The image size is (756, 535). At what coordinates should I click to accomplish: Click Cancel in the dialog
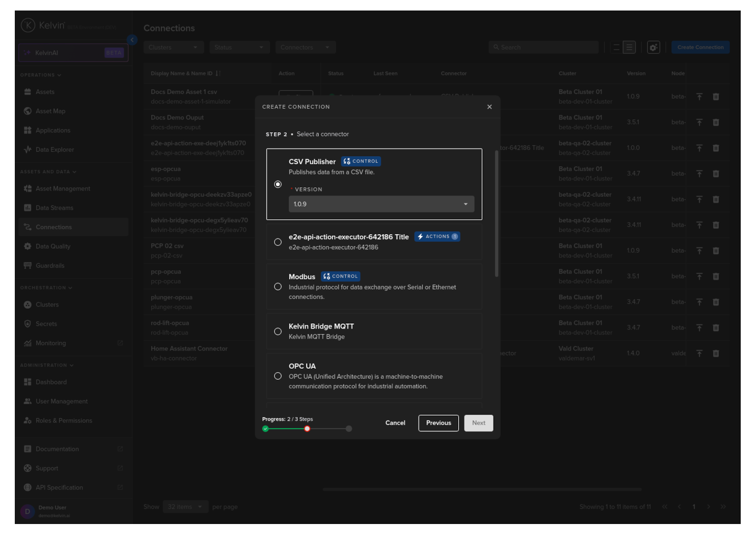pos(395,423)
